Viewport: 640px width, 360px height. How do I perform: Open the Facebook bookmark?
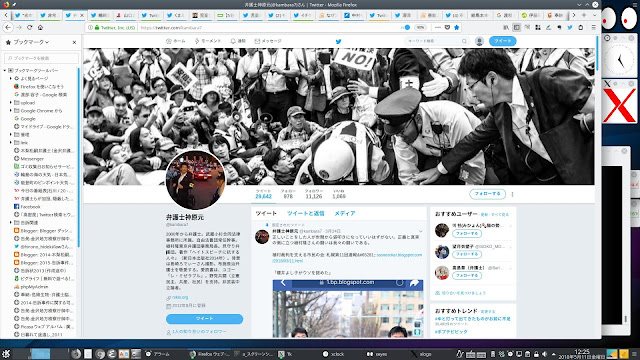pyautogui.click(x=30, y=207)
